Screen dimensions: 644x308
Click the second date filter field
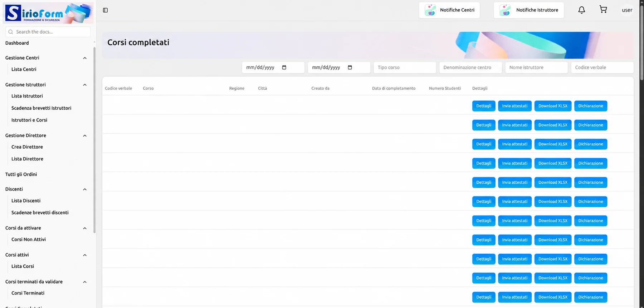339,68
